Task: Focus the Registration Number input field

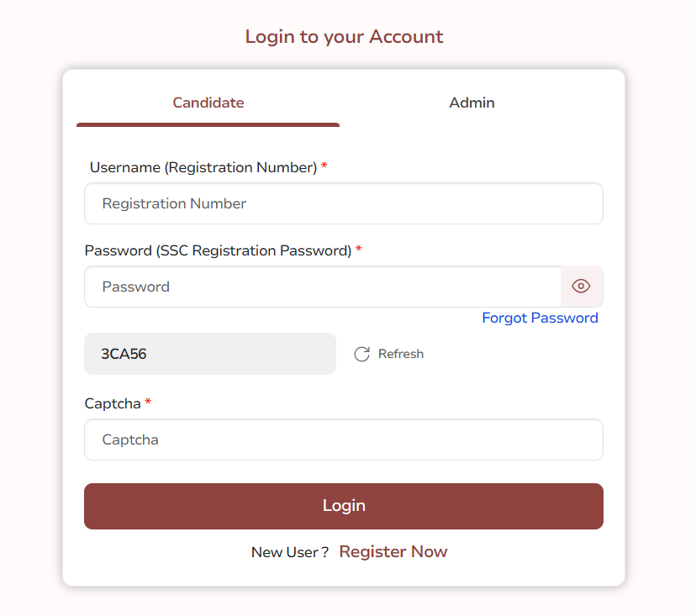Action: 343,203
